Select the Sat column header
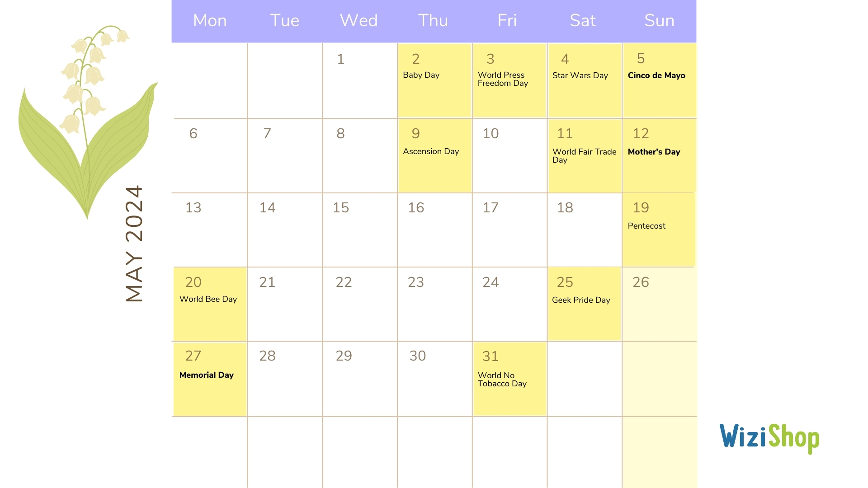This screenshot has width=868, height=488. click(583, 20)
